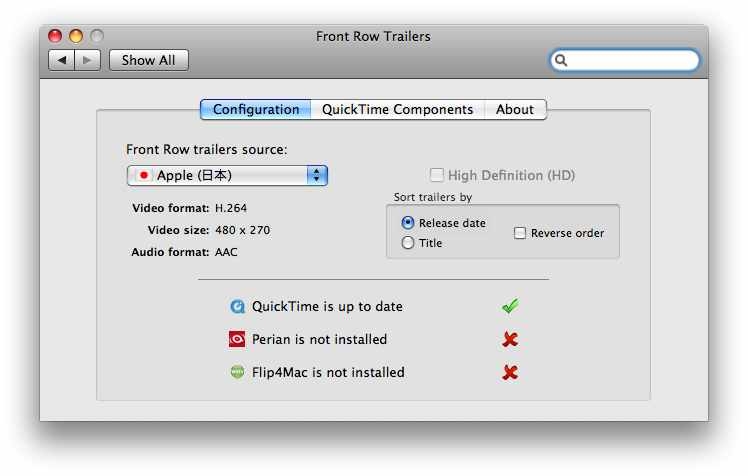Viewport: 748px width, 476px height.
Task: Select the Release date radio button
Action: pyautogui.click(x=408, y=223)
